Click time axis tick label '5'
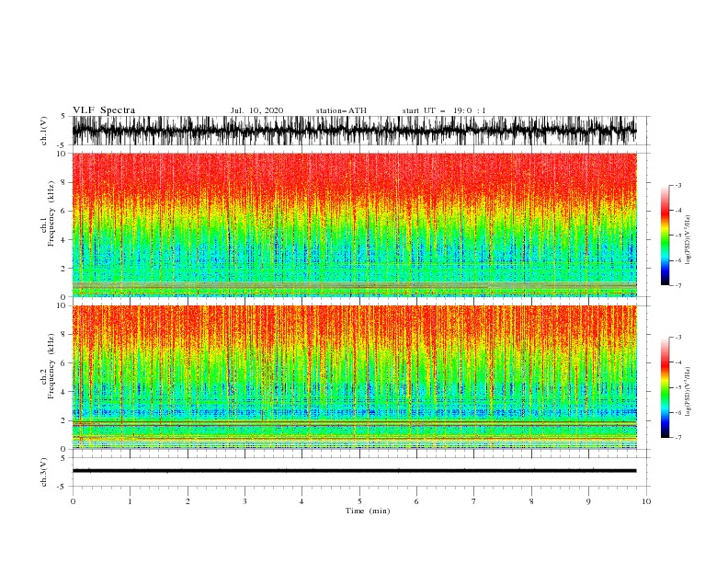Screen dimensions: 728x563 click(359, 501)
